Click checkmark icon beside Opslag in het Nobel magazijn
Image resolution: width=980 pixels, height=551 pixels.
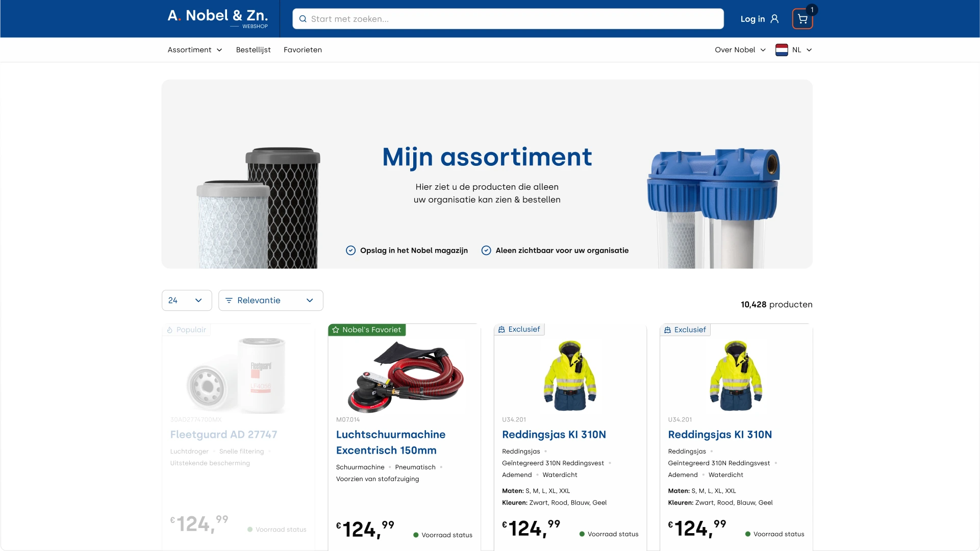(350, 251)
